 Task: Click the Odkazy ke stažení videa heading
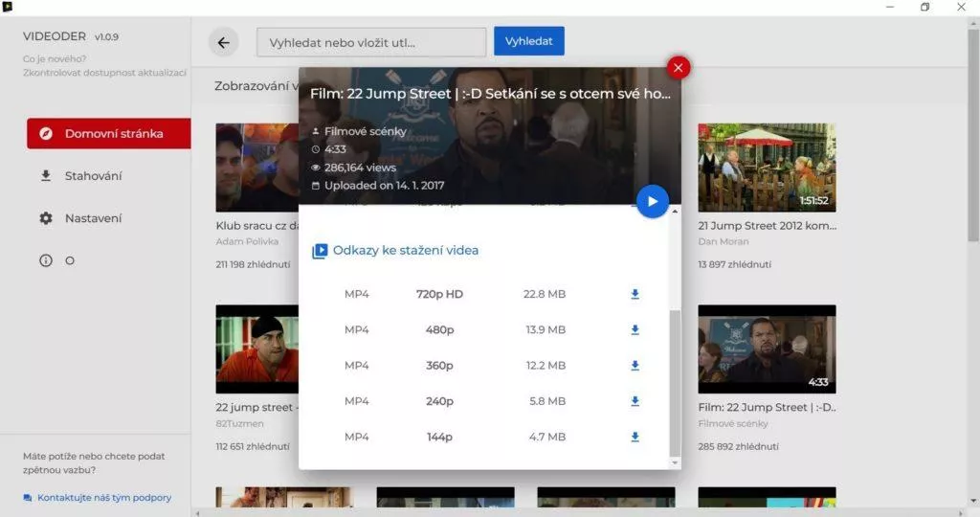click(x=406, y=250)
